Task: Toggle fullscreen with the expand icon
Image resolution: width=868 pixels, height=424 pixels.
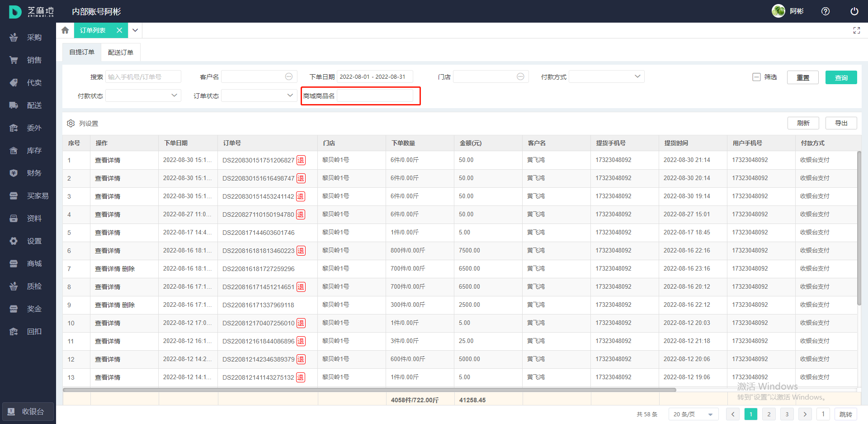Action: [856, 30]
